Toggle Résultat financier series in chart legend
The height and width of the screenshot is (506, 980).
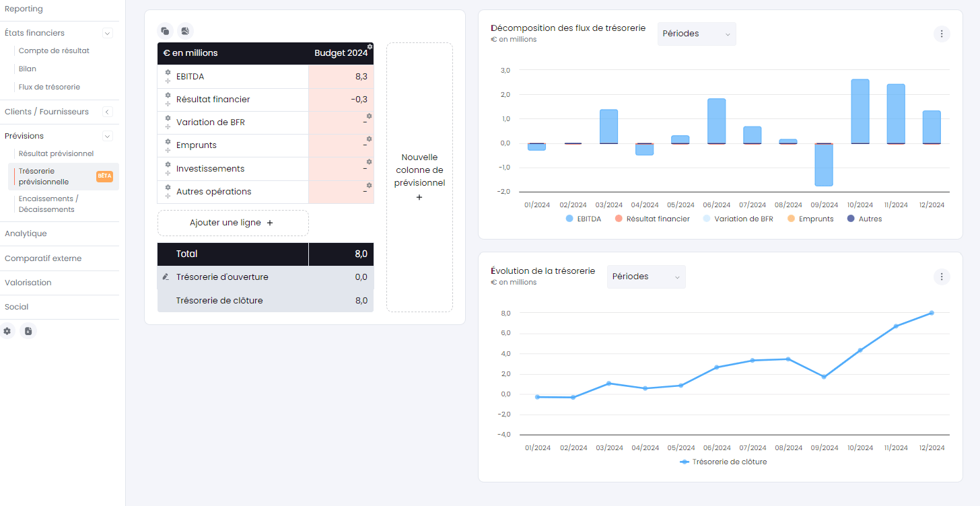pos(652,219)
